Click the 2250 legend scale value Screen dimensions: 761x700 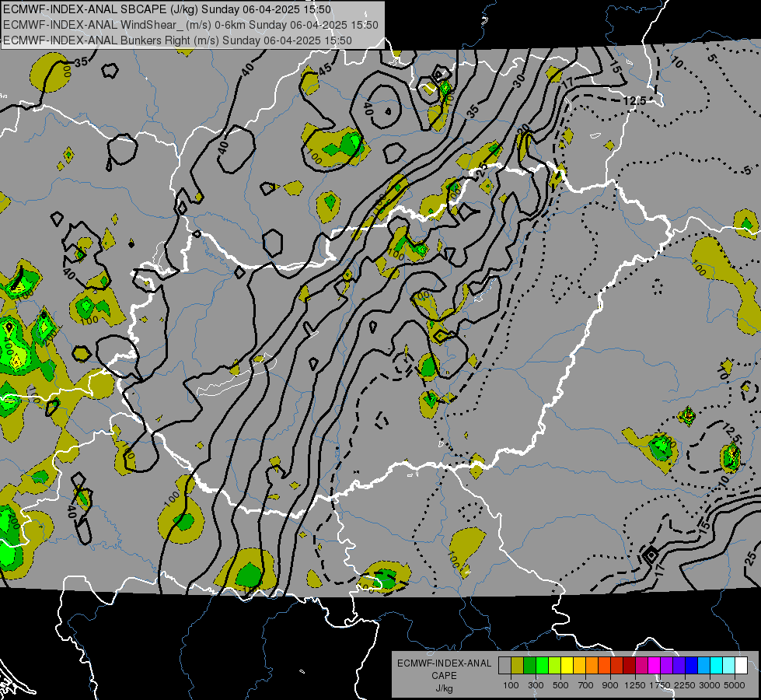pyautogui.click(x=685, y=685)
